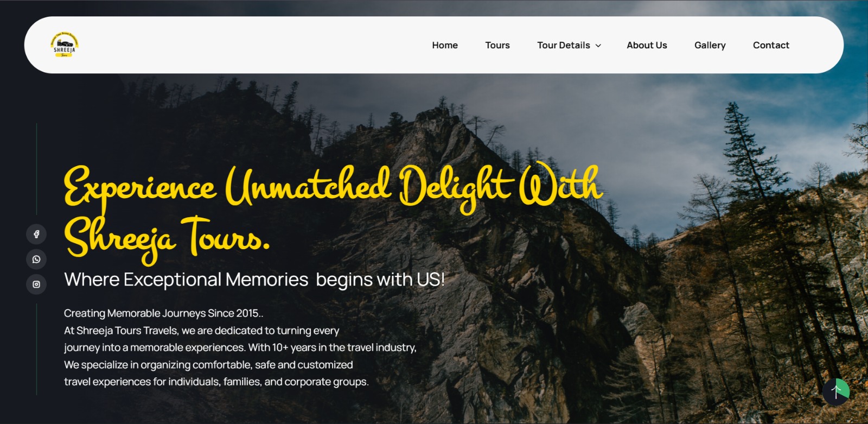Click the 'Shreeja Tours.' yellow heading text
Image resolution: width=868 pixels, height=424 pixels.
[x=167, y=238]
